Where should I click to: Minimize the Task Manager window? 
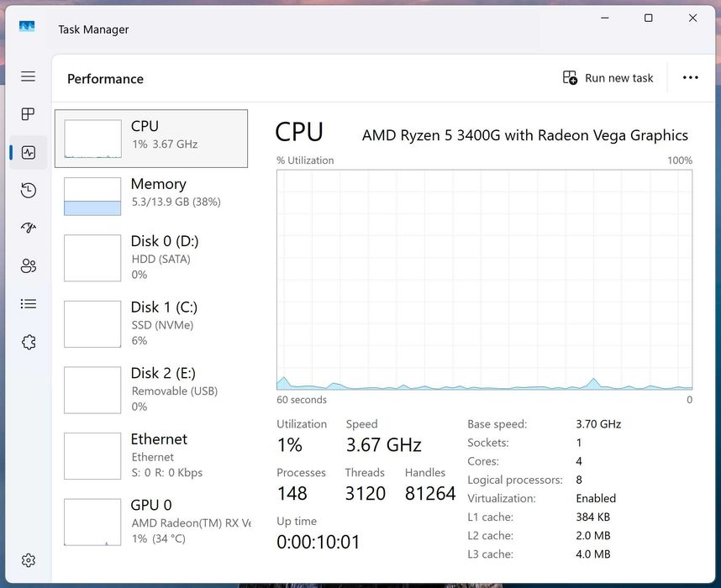coord(605,18)
